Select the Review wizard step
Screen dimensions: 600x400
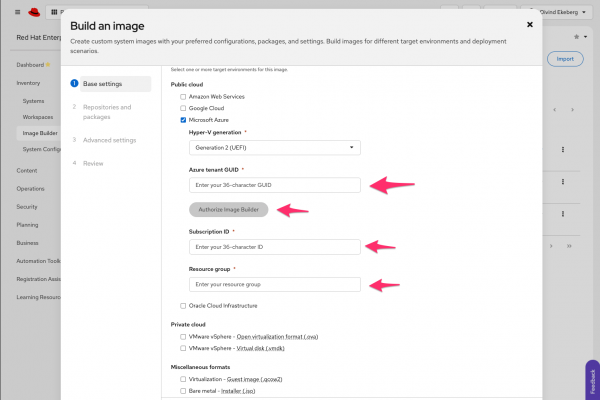click(93, 163)
